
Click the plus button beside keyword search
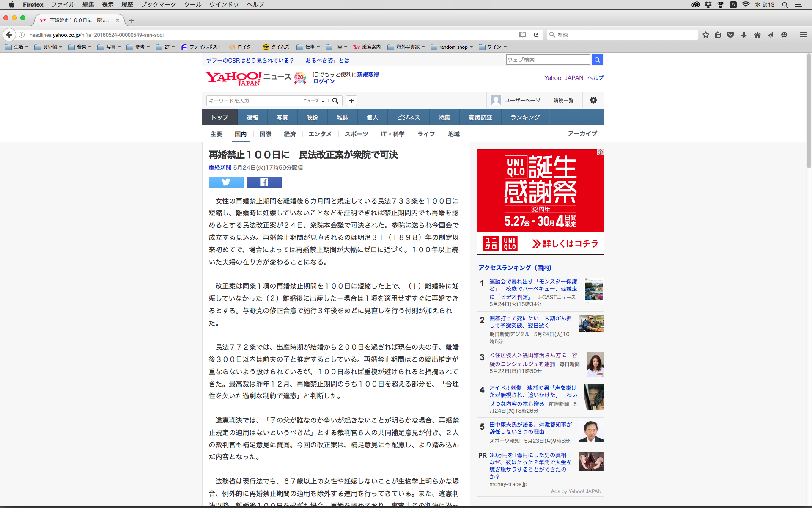[x=351, y=101]
